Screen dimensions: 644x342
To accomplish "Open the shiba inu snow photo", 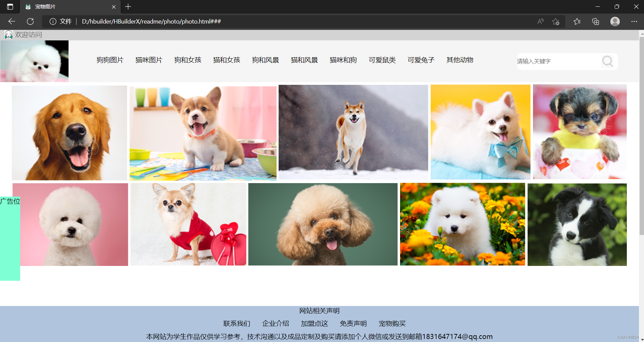I will (353, 132).
